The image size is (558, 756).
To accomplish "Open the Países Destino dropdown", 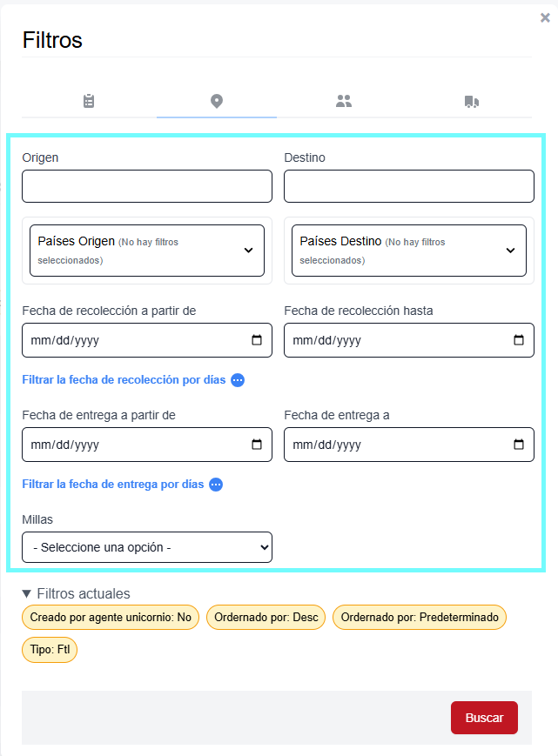I will 408,251.
